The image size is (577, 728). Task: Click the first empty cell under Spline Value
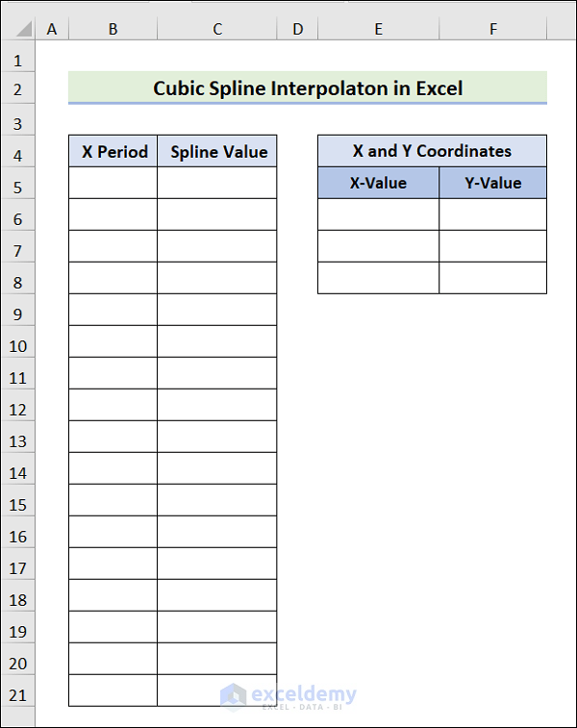tap(217, 183)
